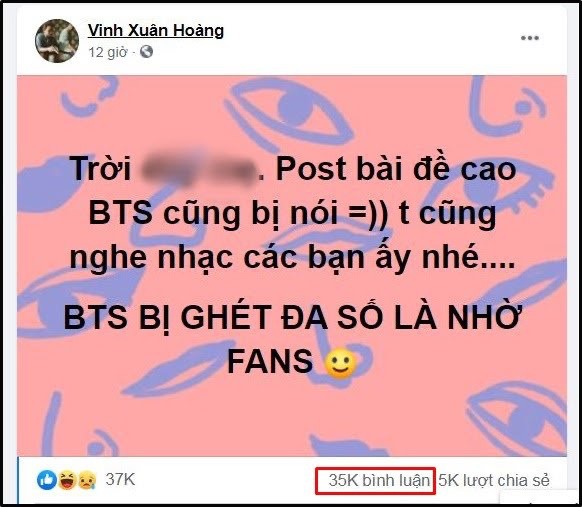View the 37K reactions count
Viewport: 582px width, 507px height.
click(x=120, y=479)
